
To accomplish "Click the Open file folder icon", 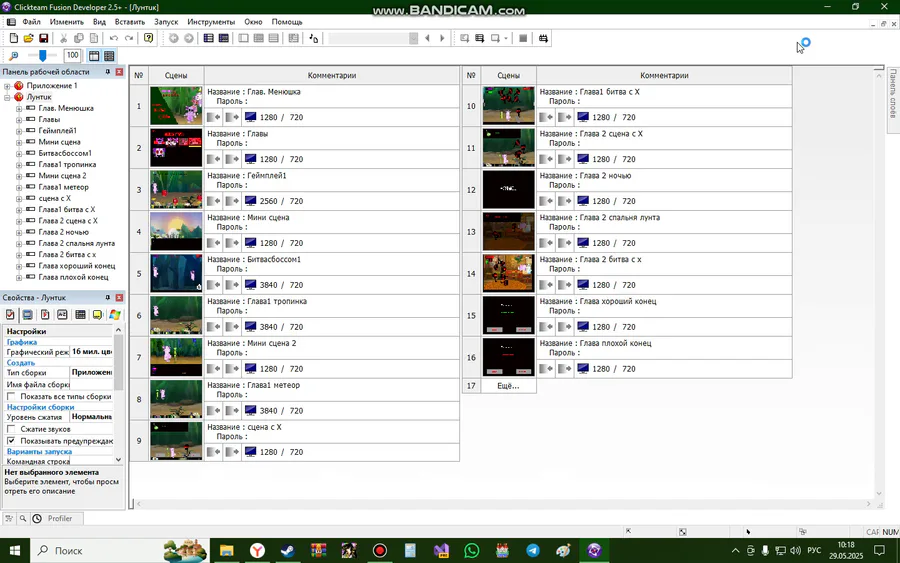I will tap(28, 38).
